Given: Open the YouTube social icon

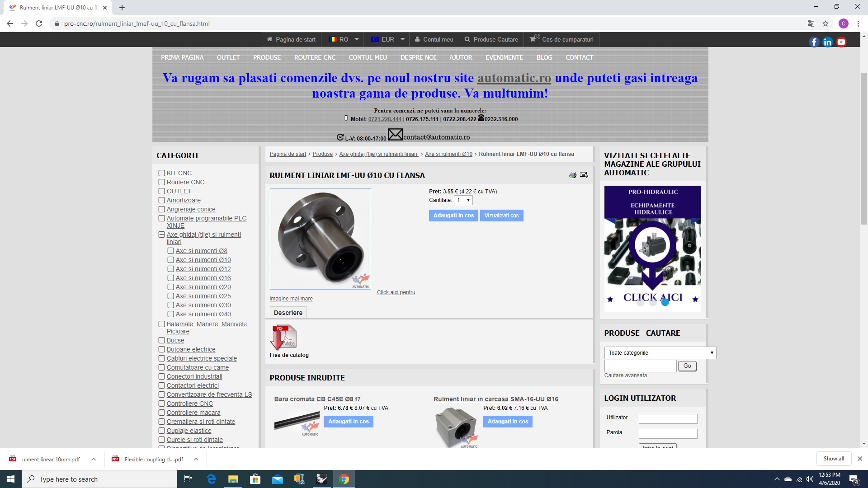Looking at the screenshot, I should point(841,42).
